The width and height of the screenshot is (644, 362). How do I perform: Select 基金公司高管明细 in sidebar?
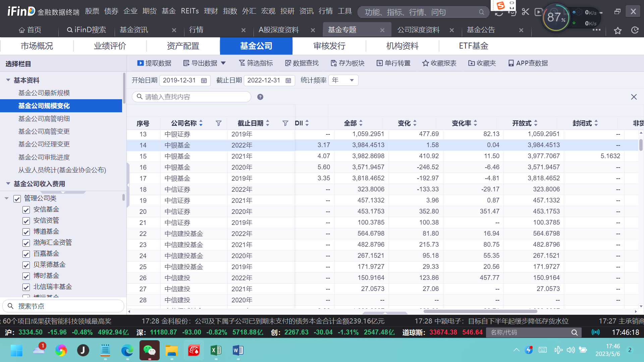point(44,119)
